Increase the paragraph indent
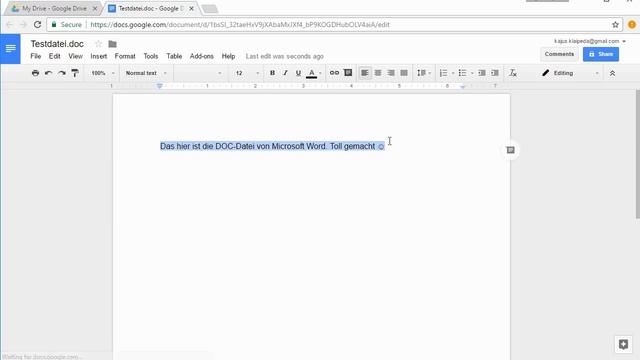The image size is (640, 360). [495, 73]
